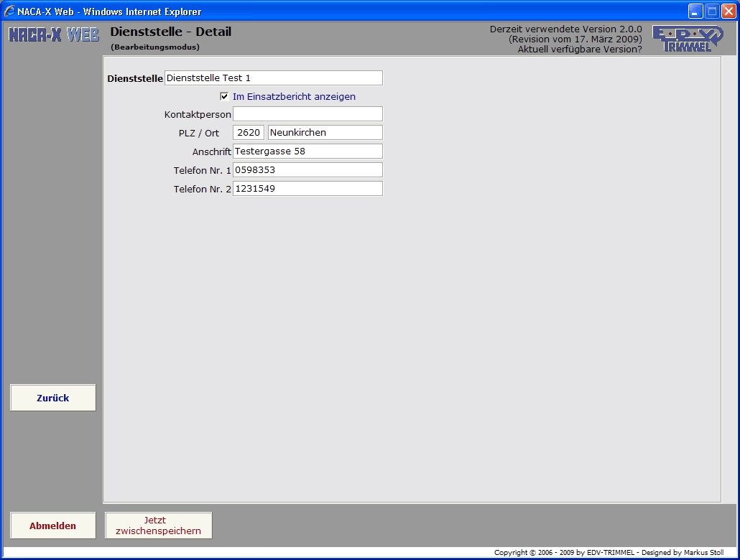Viewport: 740px width, 560px height.
Task: Click the Derzeit verwendete Version 2.0.0 text
Action: tap(566, 29)
